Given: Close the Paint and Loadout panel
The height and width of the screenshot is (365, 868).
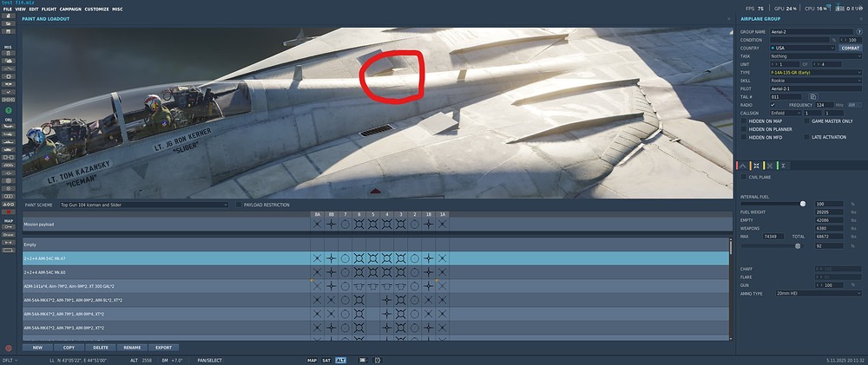Looking at the screenshot, I should 729,19.
